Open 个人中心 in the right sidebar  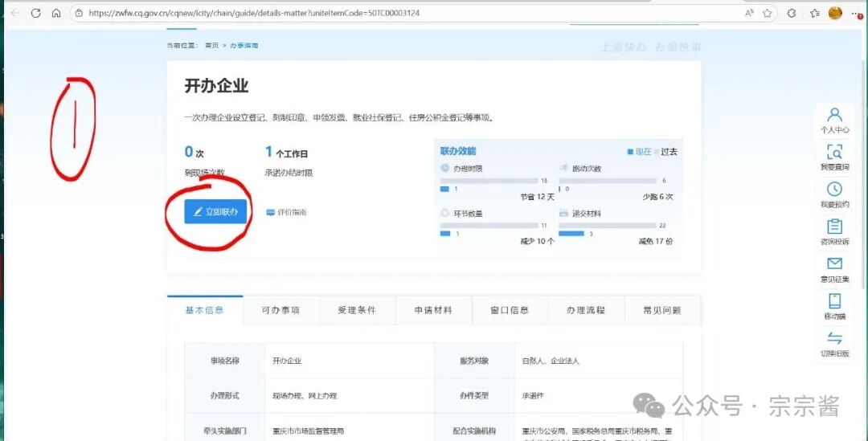point(834,118)
